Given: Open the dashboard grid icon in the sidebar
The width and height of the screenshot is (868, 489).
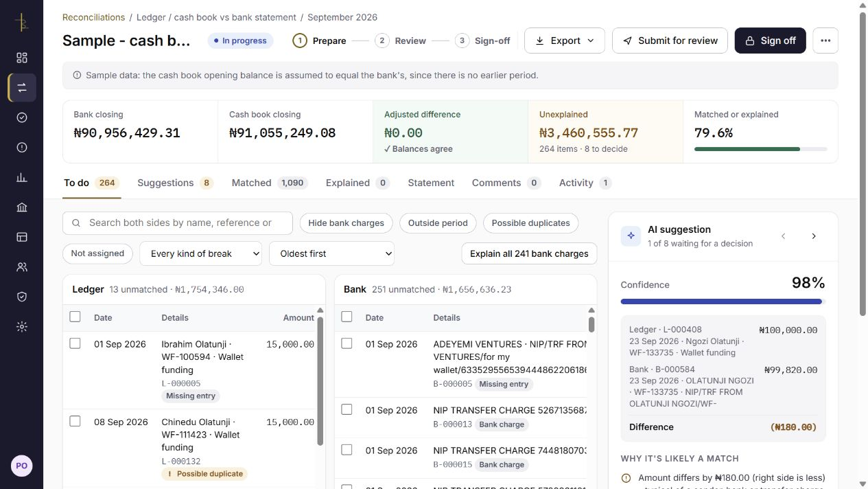Looking at the screenshot, I should (x=22, y=58).
